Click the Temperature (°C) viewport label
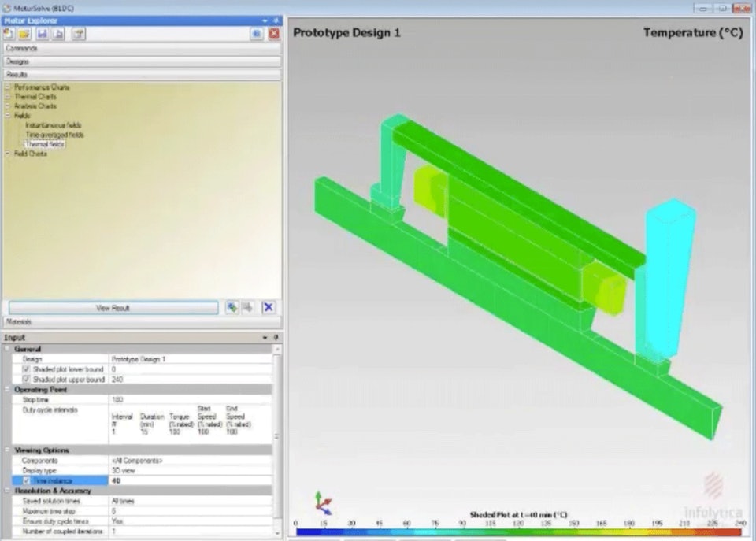Image resolution: width=756 pixels, height=541 pixels. pos(693,33)
